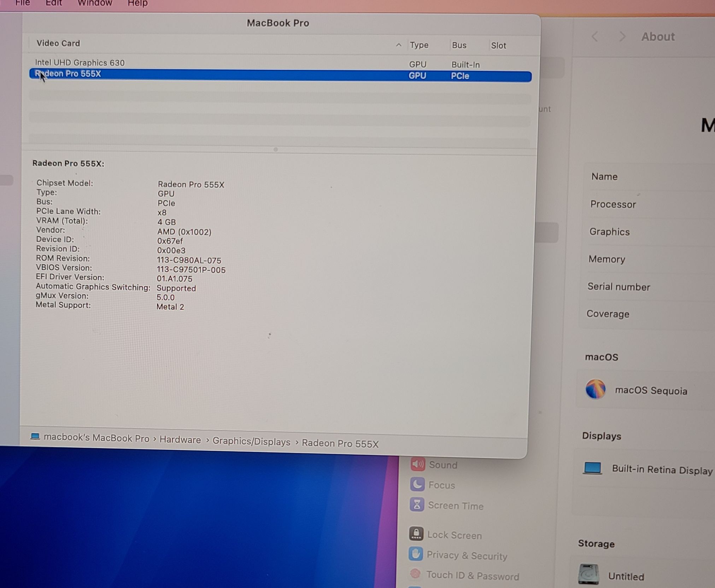Open the Window menu
715x588 pixels.
(95, 3)
